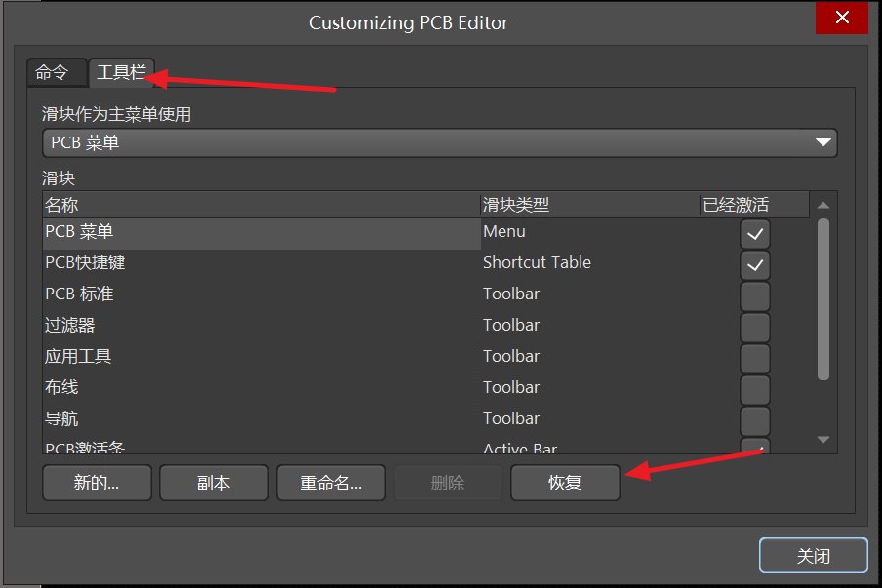Click the list scroll up arrow
This screenshot has height=588, width=882.
[x=822, y=205]
